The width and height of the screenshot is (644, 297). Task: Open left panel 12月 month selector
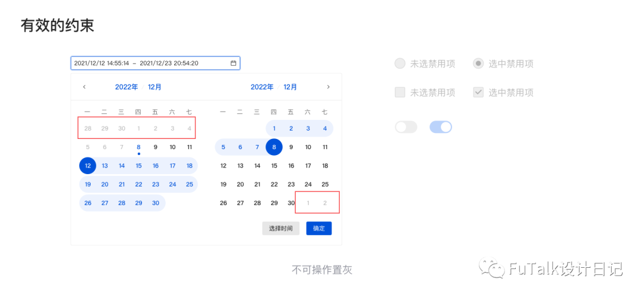coord(155,86)
